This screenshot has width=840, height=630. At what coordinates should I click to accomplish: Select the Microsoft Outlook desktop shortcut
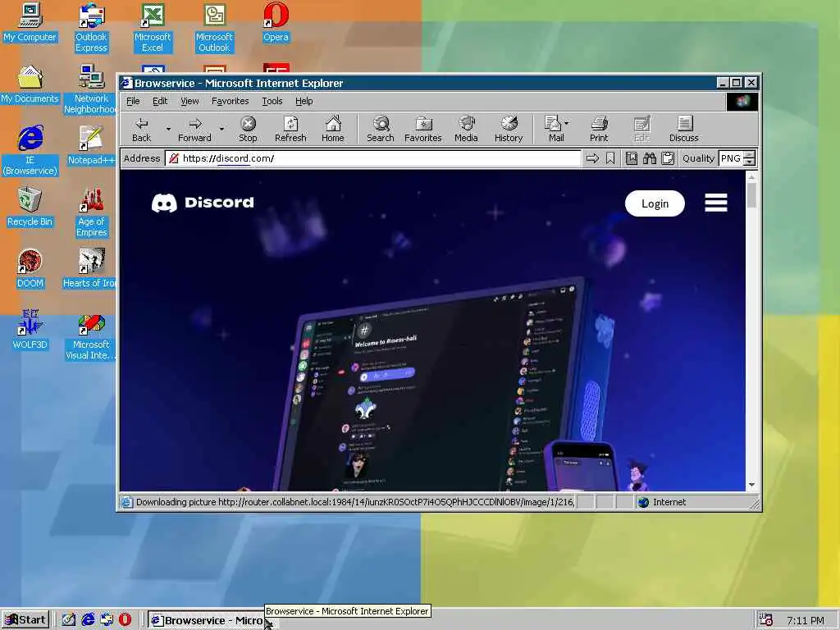tap(214, 28)
